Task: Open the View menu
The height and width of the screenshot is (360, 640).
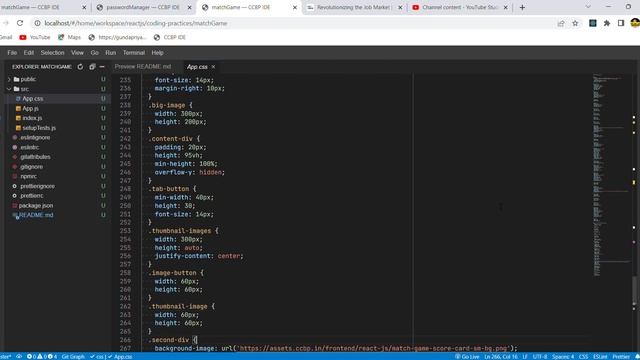Action: pyautogui.click(x=77, y=53)
